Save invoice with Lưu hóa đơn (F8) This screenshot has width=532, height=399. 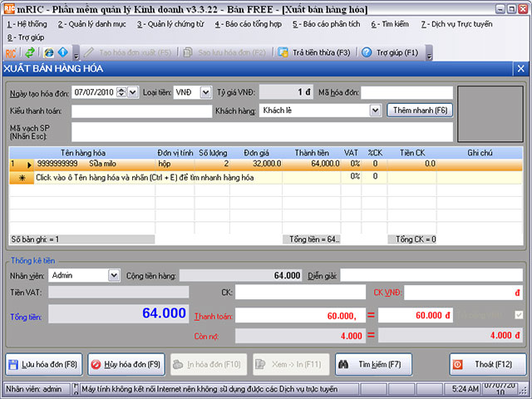click(x=44, y=364)
